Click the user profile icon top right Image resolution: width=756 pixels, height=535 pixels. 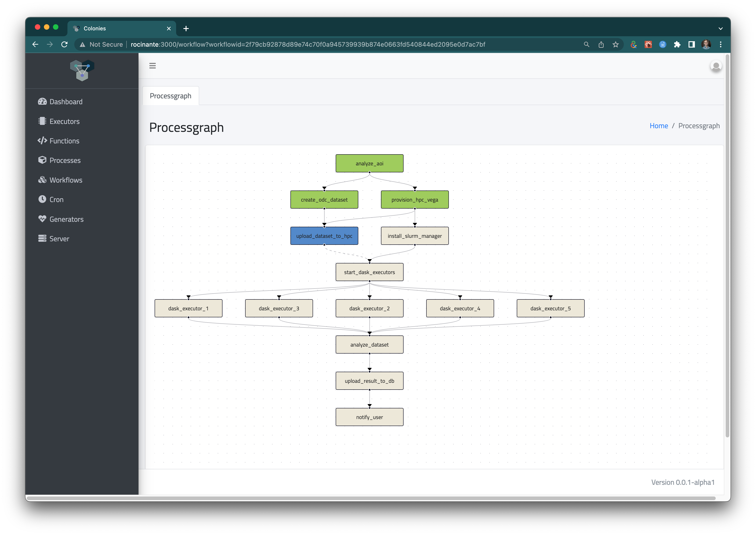click(x=716, y=66)
